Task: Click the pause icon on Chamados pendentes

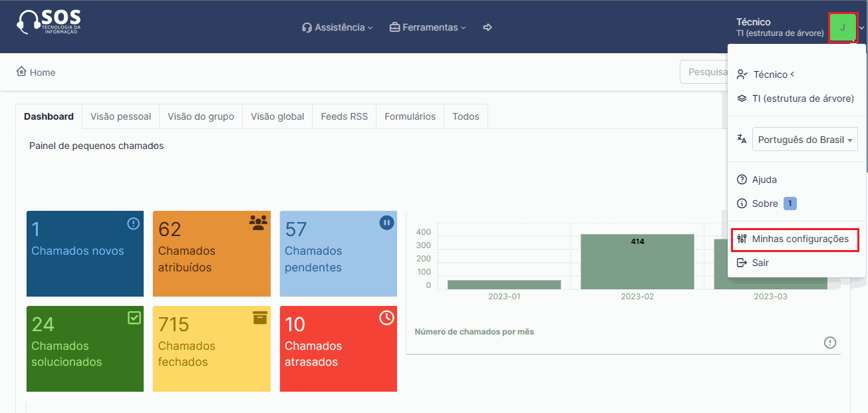Action: point(386,223)
